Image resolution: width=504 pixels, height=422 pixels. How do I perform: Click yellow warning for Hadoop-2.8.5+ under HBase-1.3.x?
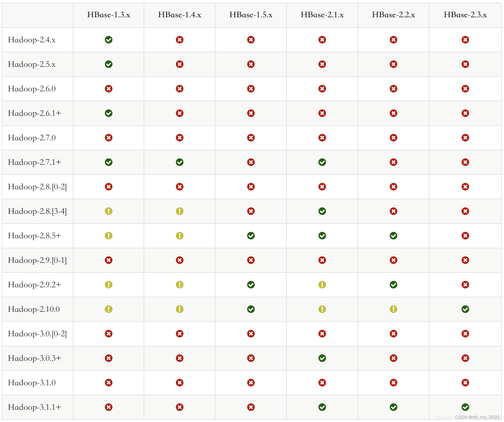click(x=109, y=236)
